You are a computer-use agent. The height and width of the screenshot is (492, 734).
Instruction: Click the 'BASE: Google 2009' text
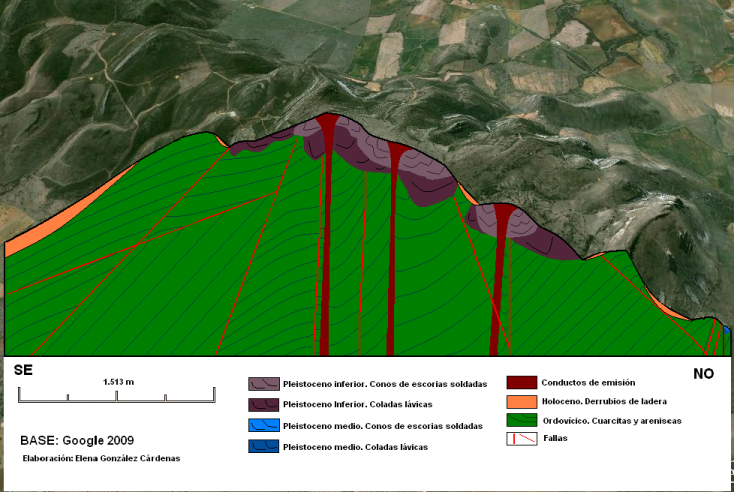77,441
